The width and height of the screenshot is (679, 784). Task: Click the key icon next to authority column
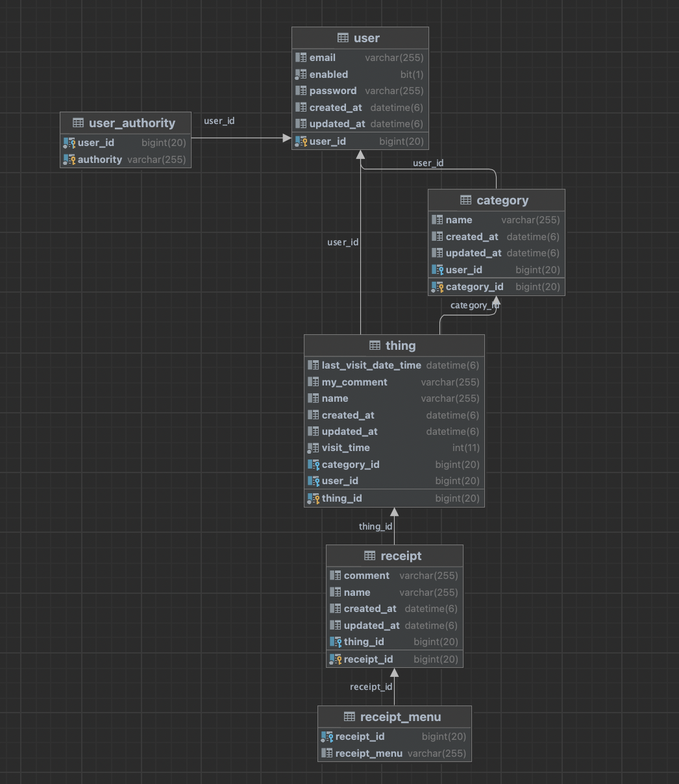(69, 160)
